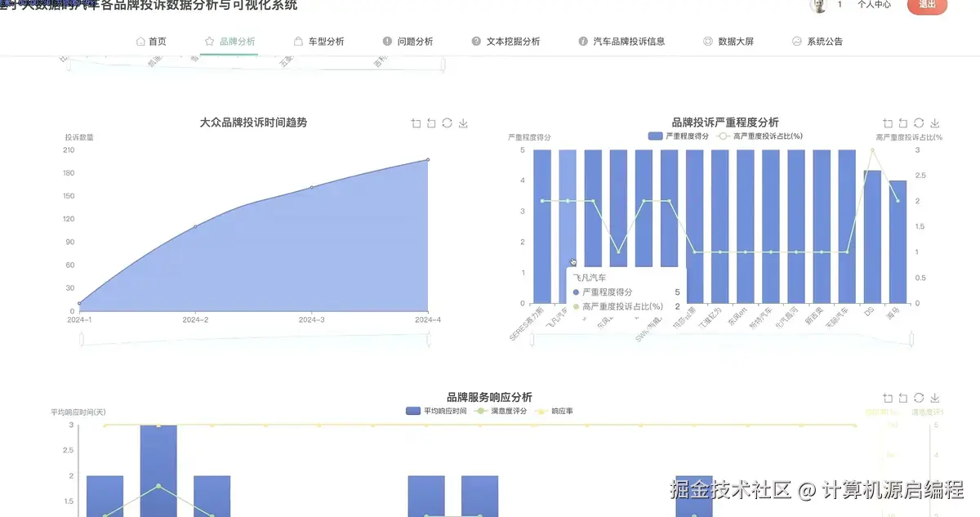Toggle the 满意度评分 legend series
Screen dimensions: 980x517
coord(501,411)
